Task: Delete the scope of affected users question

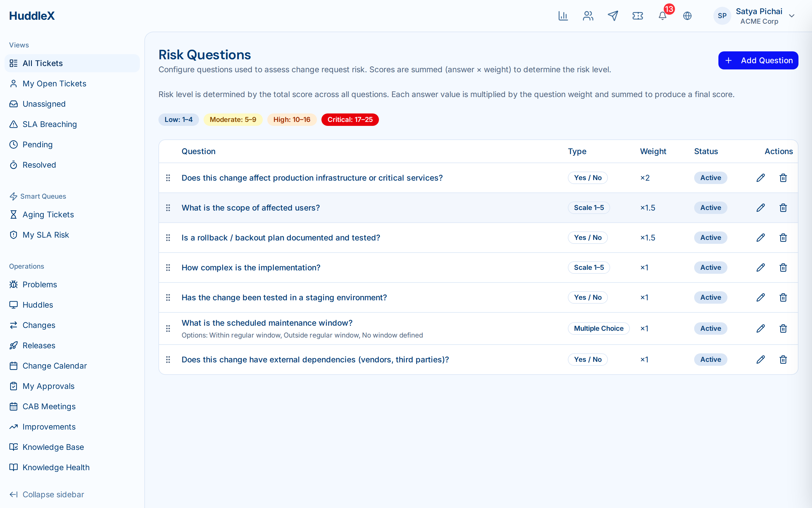Action: click(783, 208)
